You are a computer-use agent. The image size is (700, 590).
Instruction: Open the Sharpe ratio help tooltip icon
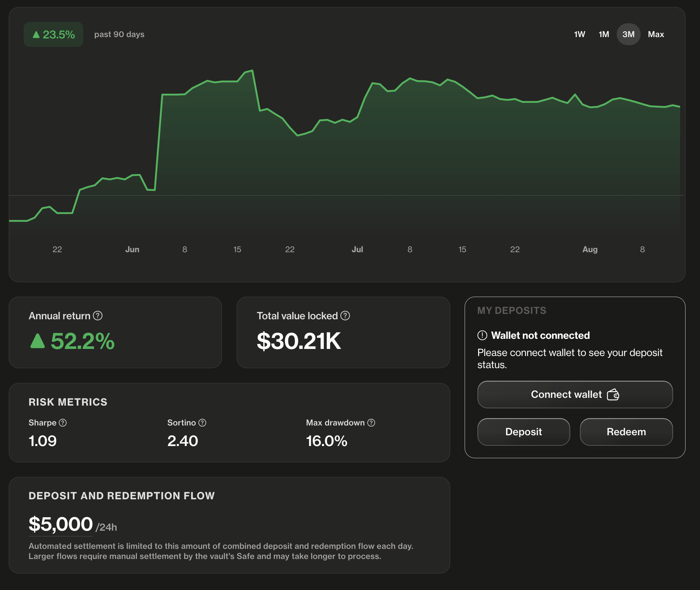point(63,423)
